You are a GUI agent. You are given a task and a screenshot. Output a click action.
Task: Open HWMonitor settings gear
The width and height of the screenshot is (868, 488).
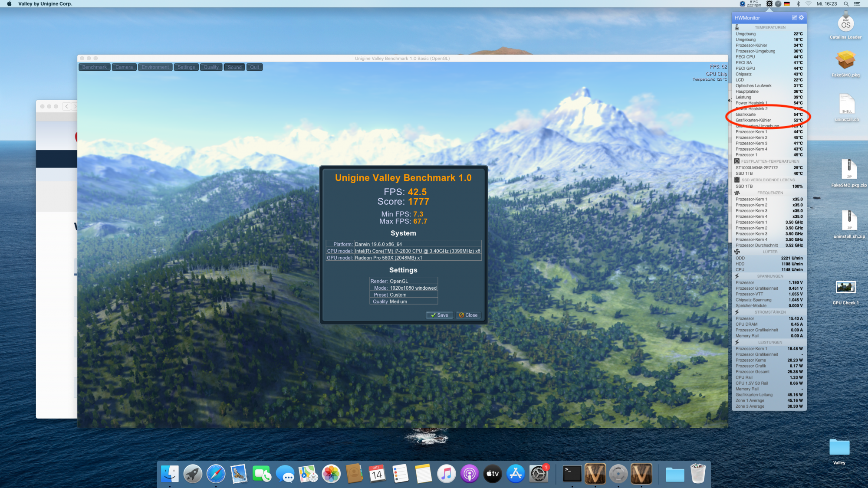pos(802,18)
